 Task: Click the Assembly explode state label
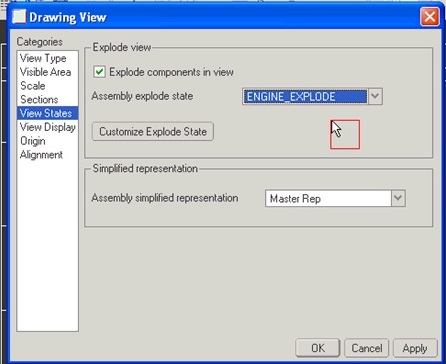point(142,96)
